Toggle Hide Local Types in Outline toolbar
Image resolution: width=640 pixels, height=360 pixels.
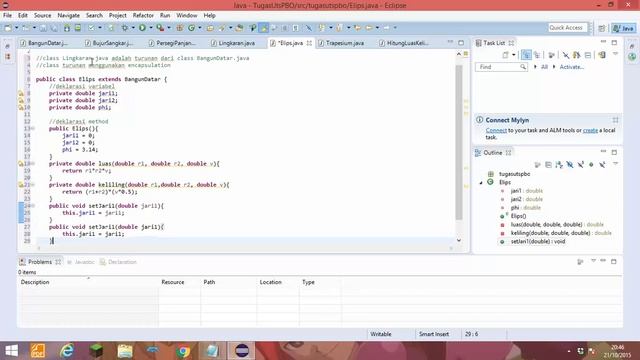click(602, 164)
